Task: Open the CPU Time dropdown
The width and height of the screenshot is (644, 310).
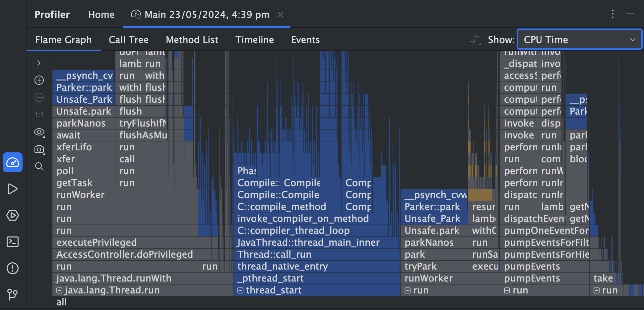Action: pos(579,39)
